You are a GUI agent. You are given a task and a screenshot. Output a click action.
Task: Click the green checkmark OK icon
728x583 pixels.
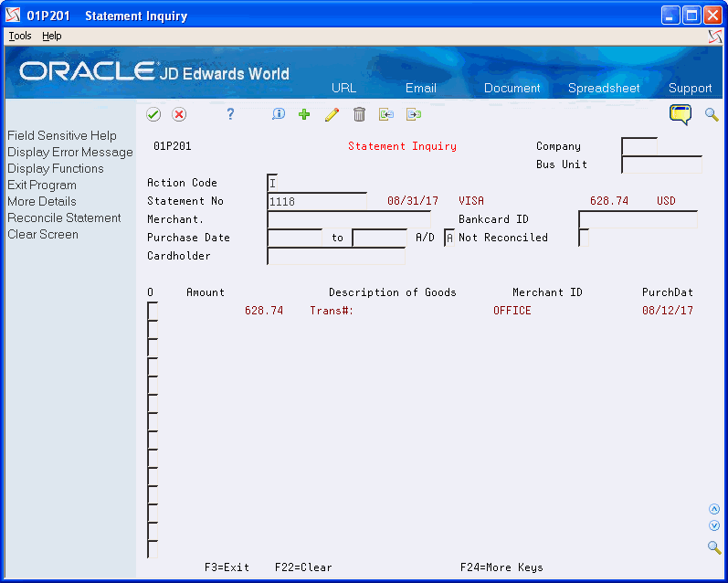pos(153,114)
